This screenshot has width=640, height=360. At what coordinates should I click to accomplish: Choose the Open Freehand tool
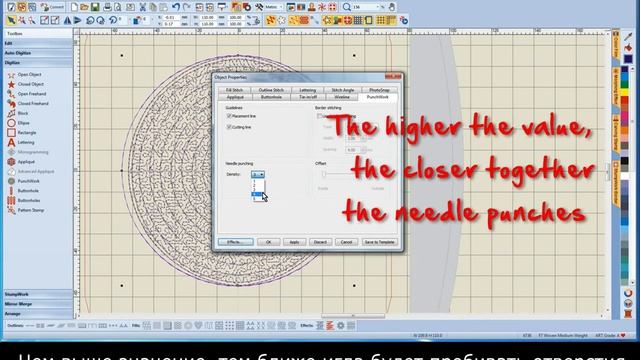[27, 94]
